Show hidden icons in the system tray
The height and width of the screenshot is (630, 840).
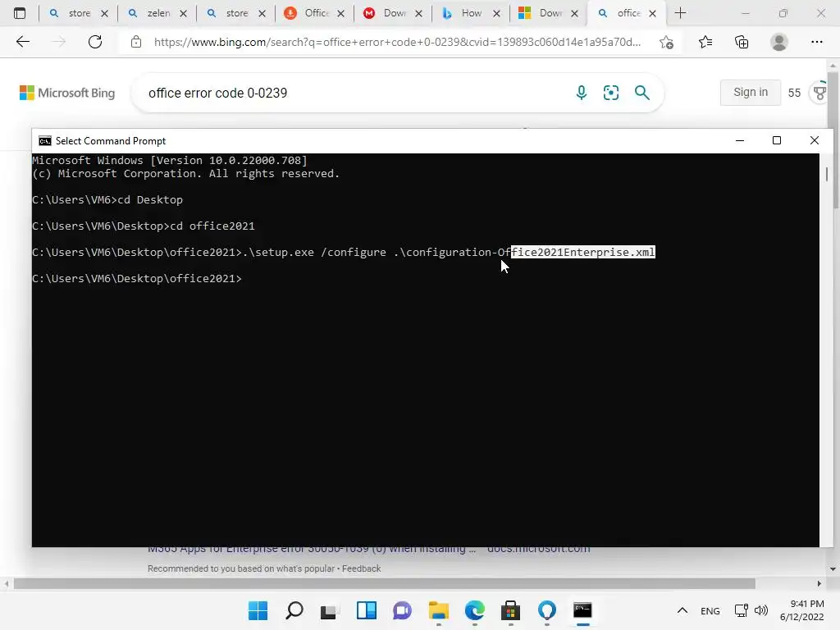682,610
